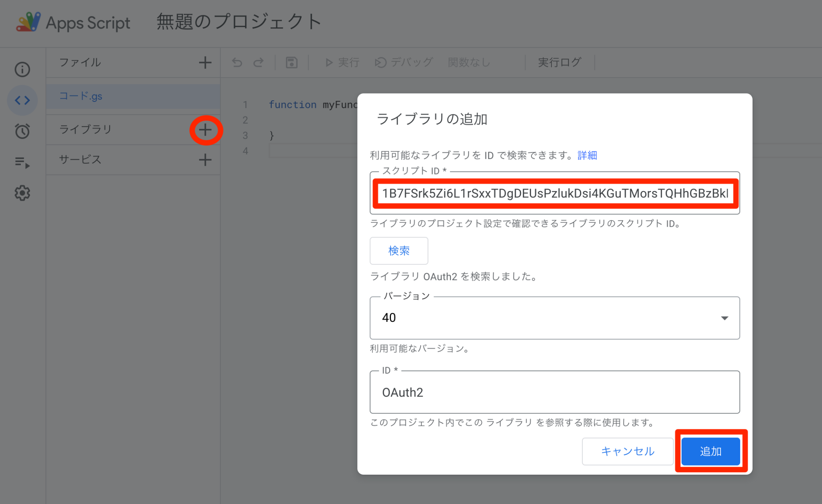Open the Executions icon in sidebar
822x504 pixels.
(x=22, y=162)
